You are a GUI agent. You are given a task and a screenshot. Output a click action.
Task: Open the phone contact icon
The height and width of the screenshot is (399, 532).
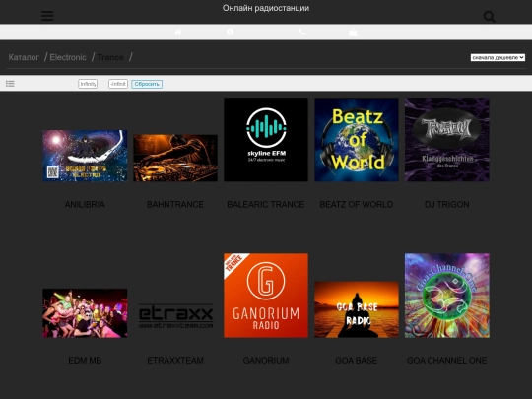tap(302, 32)
